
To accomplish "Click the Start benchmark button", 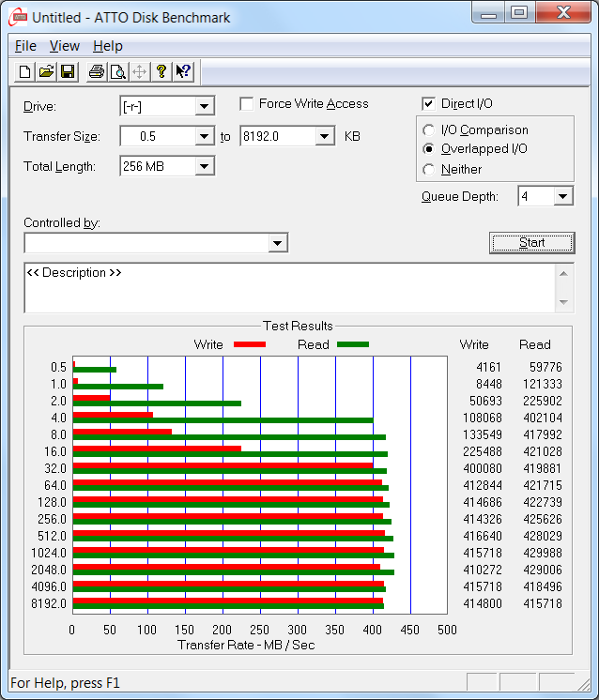I will 532,243.
